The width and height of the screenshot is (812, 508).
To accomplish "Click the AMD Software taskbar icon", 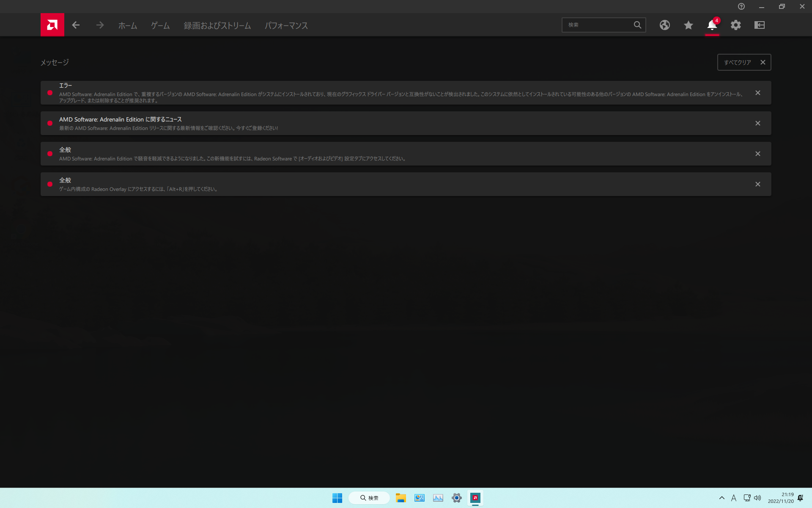I will pyautogui.click(x=475, y=498).
